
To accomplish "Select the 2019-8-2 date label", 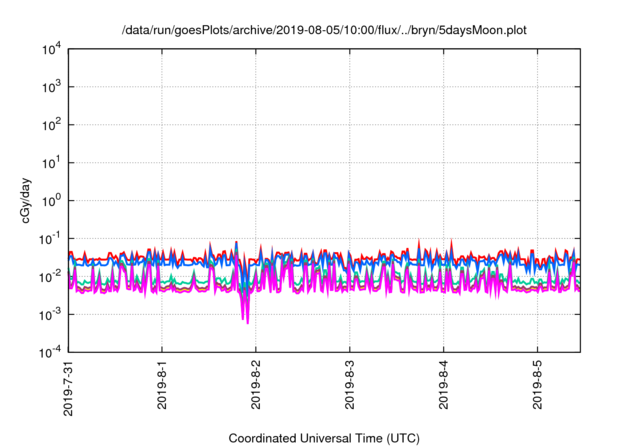I will coord(257,385).
